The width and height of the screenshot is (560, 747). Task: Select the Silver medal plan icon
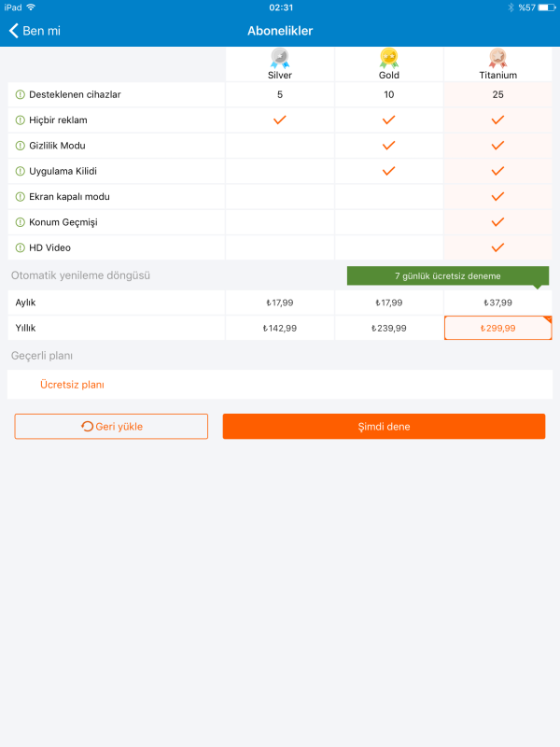(x=279, y=58)
